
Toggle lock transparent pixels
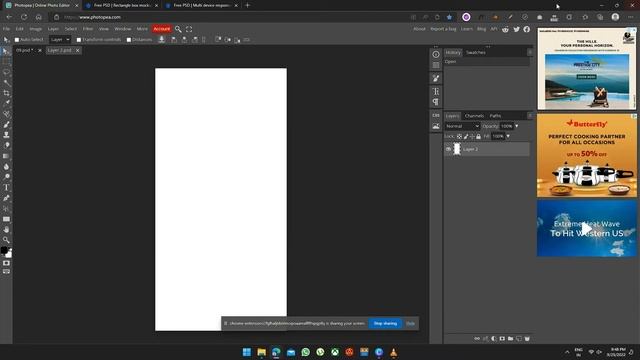tap(459, 136)
